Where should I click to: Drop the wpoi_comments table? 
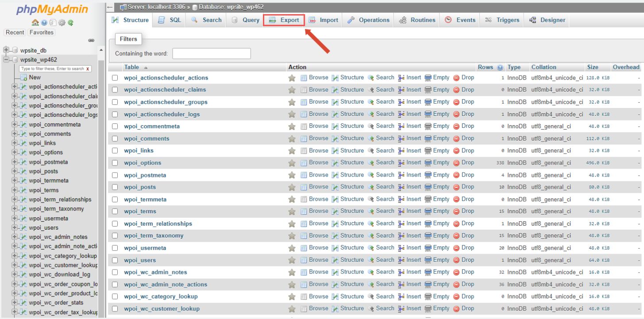[x=467, y=138]
